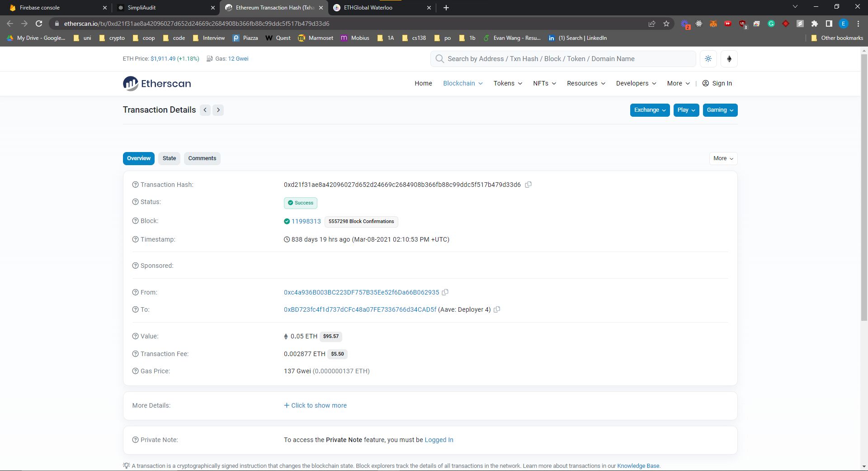The width and height of the screenshot is (868, 471).
Task: Open the crypto bookmarks folder
Action: [x=112, y=38]
